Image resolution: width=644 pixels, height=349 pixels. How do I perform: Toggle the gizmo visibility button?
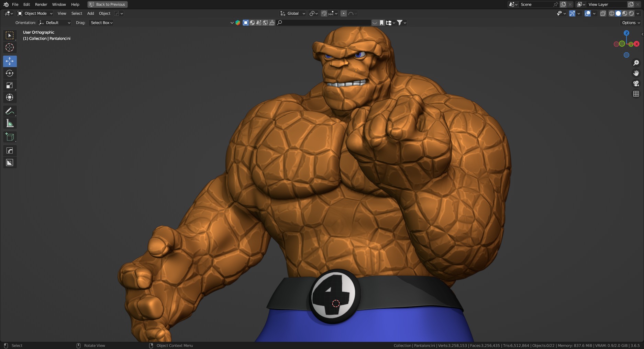pyautogui.click(x=572, y=13)
